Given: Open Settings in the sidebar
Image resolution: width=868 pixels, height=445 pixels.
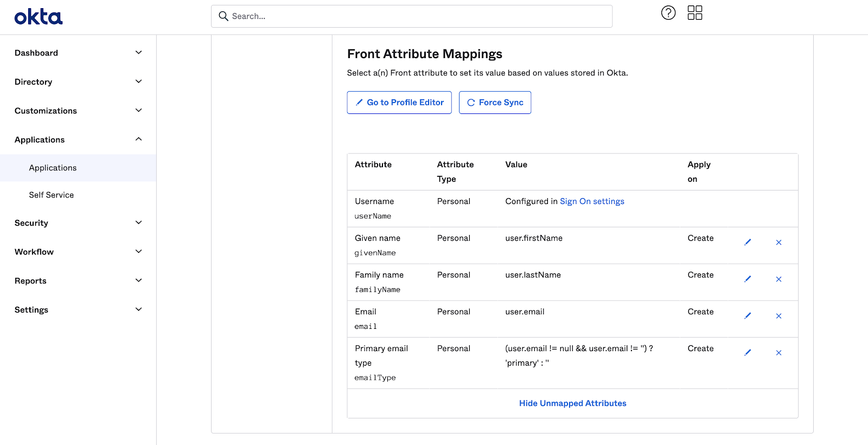Looking at the screenshot, I should 31,310.
